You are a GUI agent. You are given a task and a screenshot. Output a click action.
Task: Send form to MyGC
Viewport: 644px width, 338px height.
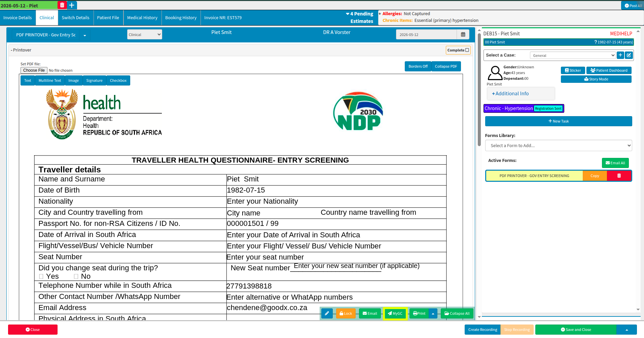click(x=395, y=313)
